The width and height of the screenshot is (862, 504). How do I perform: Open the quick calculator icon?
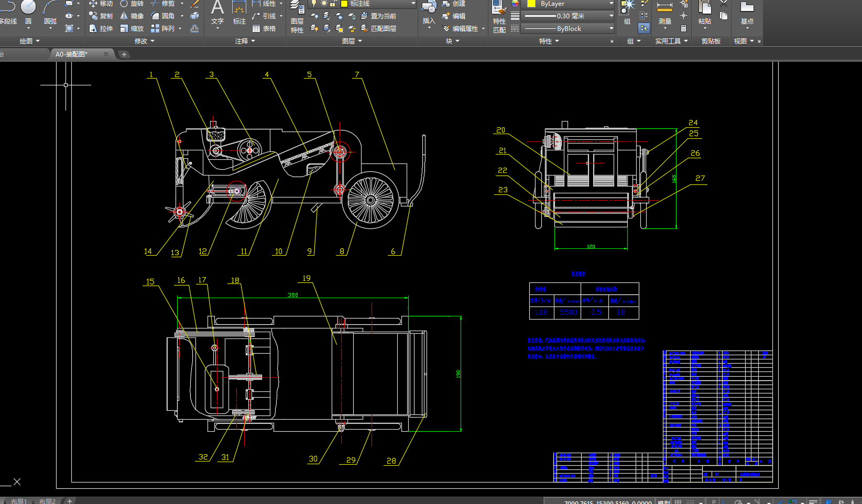coord(684,28)
